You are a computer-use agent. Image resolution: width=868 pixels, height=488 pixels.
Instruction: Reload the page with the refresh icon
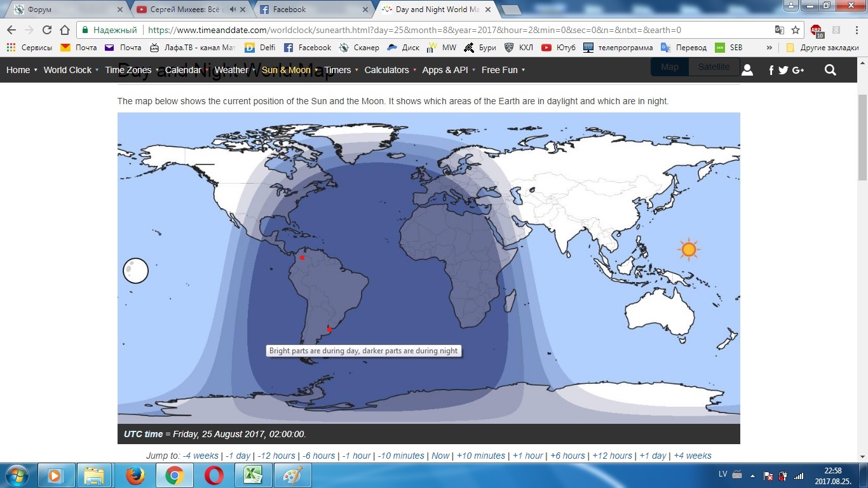47,30
